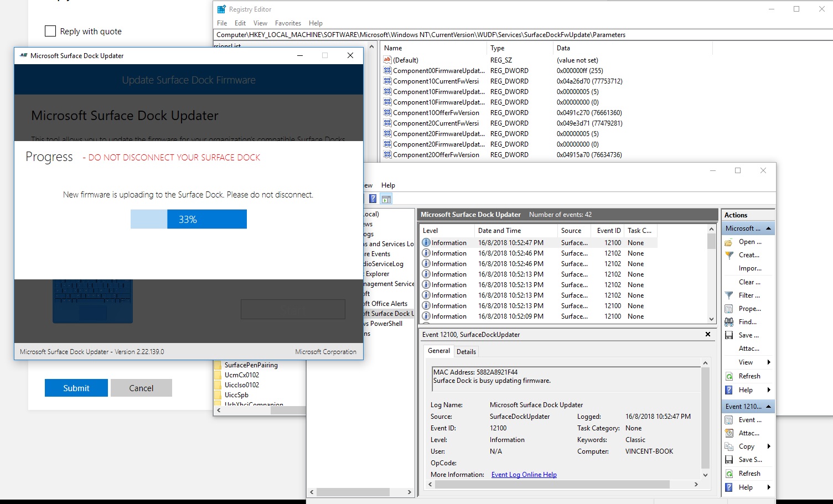Click the 33% firmware upload progress bar

(x=189, y=219)
